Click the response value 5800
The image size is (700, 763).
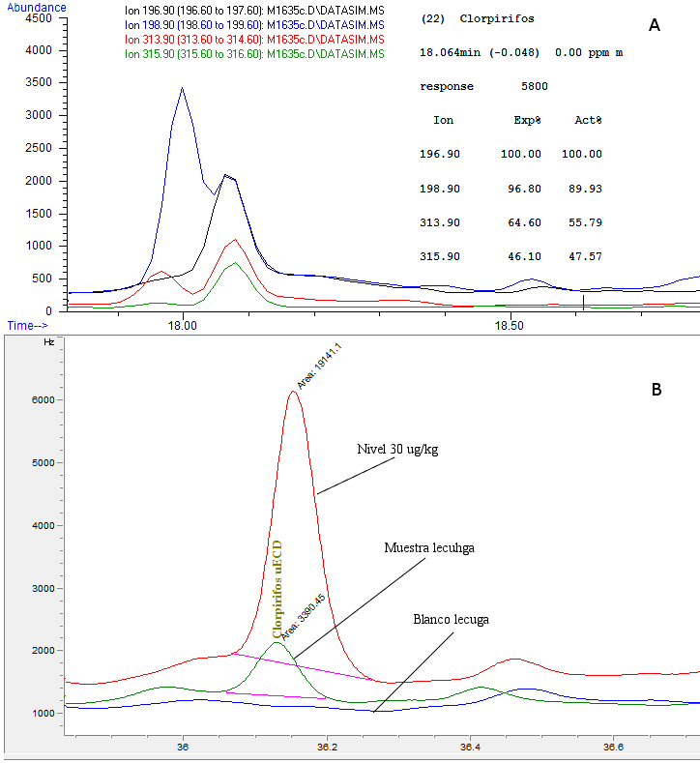(534, 86)
